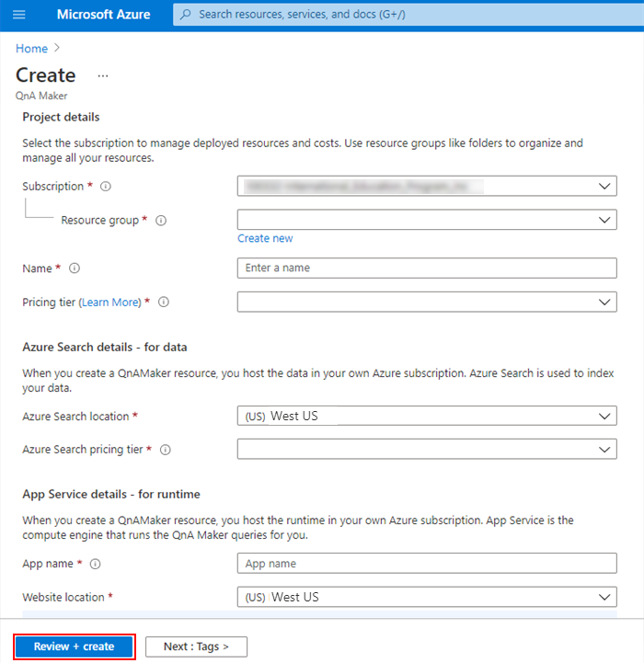Navigate to Home breadcrumb
The height and width of the screenshot is (663, 644).
coord(31,49)
